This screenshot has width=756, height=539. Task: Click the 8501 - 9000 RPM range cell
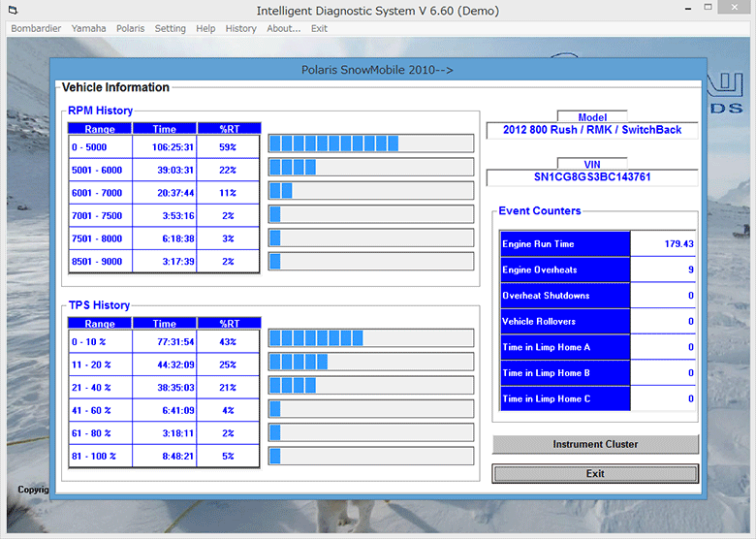click(100, 262)
